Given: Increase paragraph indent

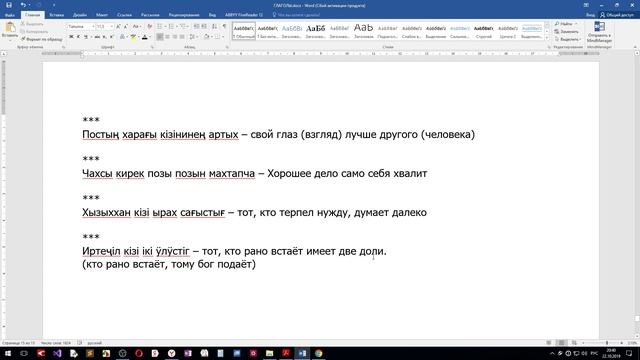Looking at the screenshot, I should [204, 27].
